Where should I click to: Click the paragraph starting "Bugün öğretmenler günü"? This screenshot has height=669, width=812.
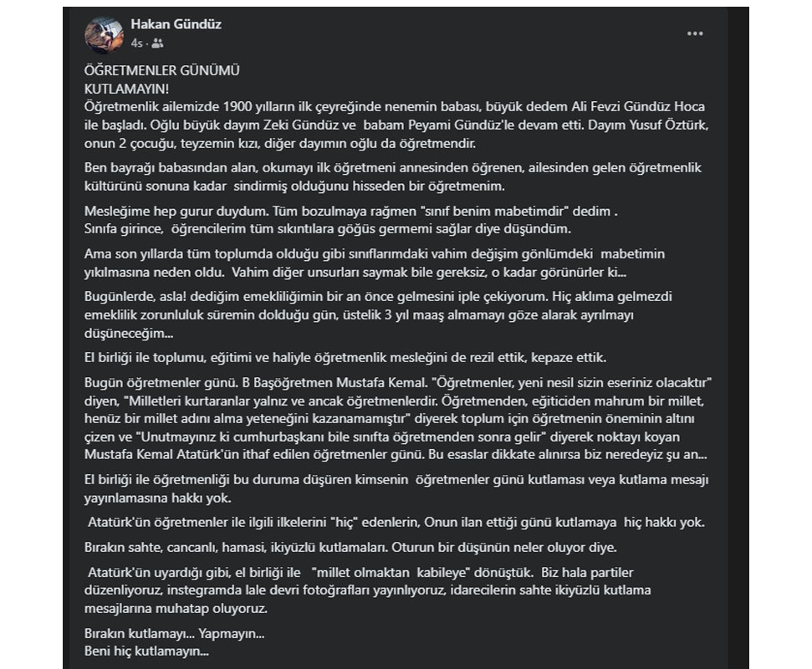click(x=393, y=418)
